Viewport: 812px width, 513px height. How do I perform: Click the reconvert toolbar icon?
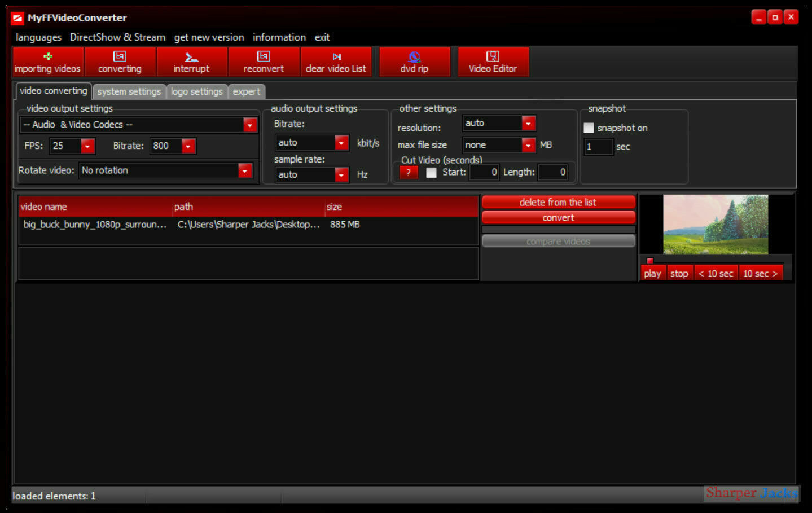264,62
